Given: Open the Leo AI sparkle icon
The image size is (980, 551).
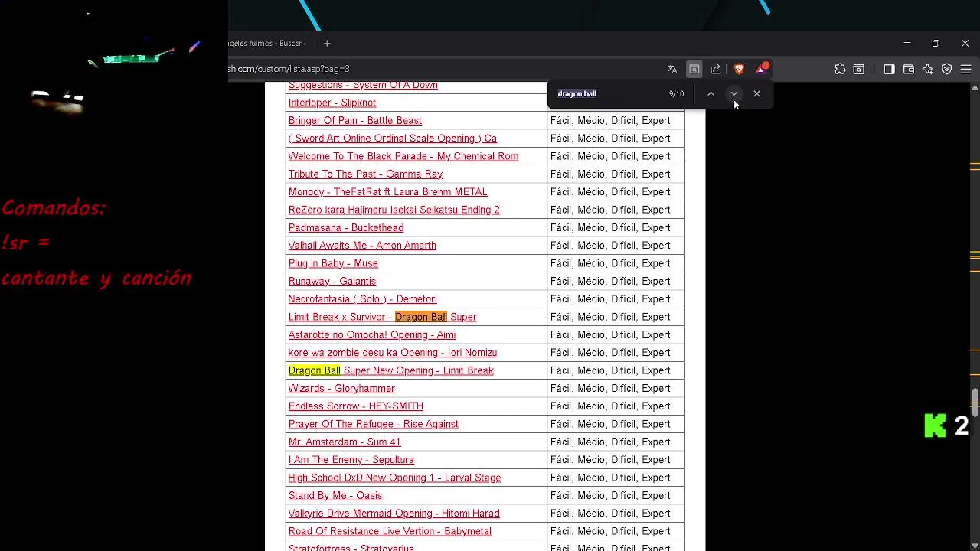Looking at the screenshot, I should pyautogui.click(x=927, y=69).
